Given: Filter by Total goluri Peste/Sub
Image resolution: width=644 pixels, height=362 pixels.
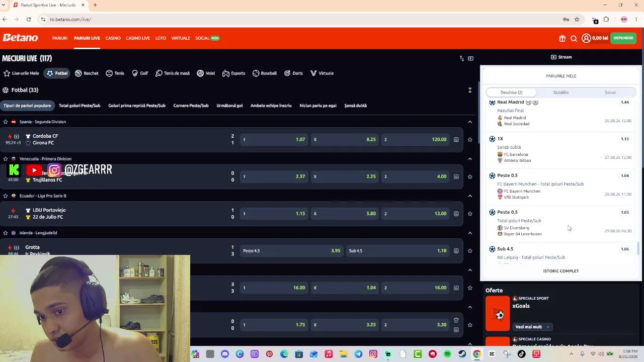Looking at the screenshot, I should click(79, 106).
